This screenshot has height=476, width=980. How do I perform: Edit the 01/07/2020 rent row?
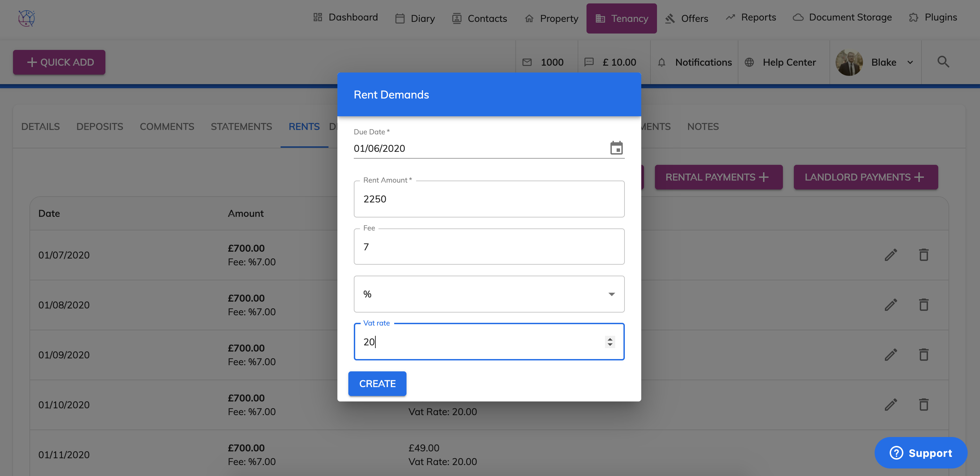[891, 255]
